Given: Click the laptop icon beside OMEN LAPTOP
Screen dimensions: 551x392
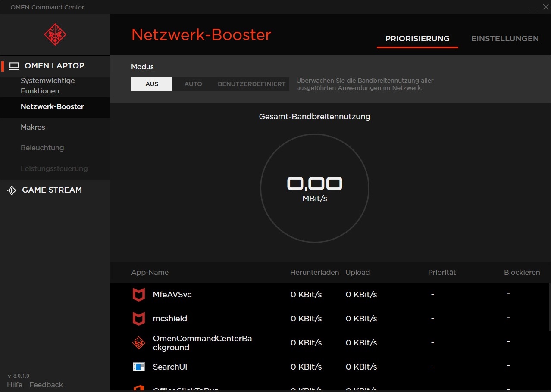Looking at the screenshot, I should click(x=15, y=66).
